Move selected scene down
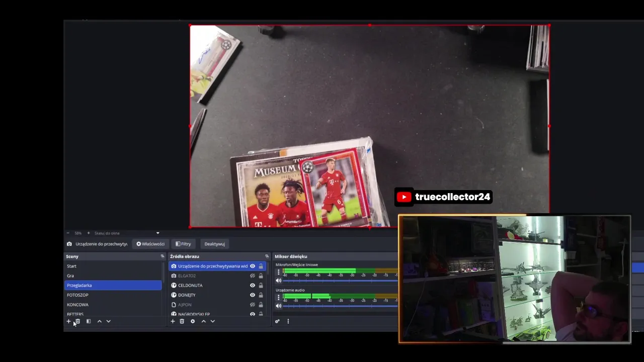The width and height of the screenshot is (644, 362). (x=108, y=321)
